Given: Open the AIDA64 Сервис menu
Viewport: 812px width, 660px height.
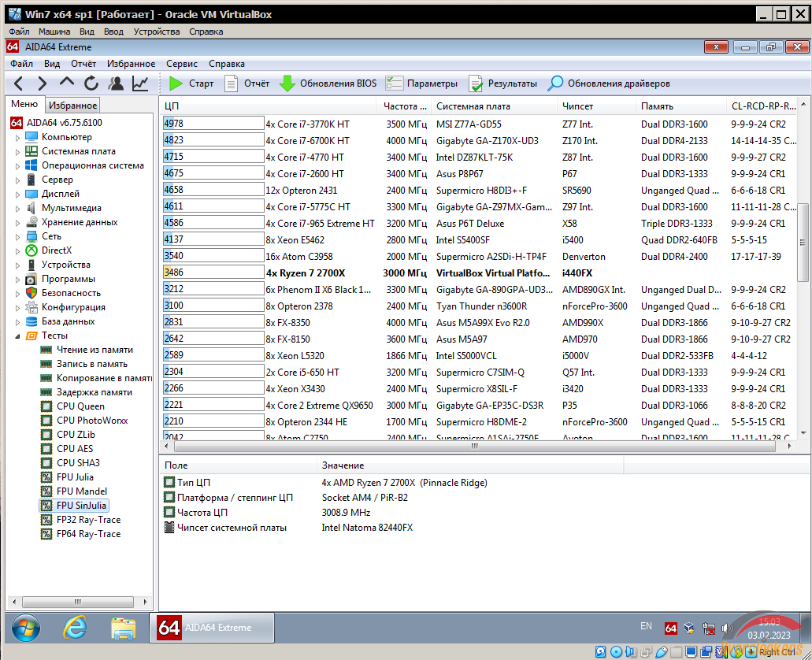Looking at the screenshot, I should (x=182, y=63).
